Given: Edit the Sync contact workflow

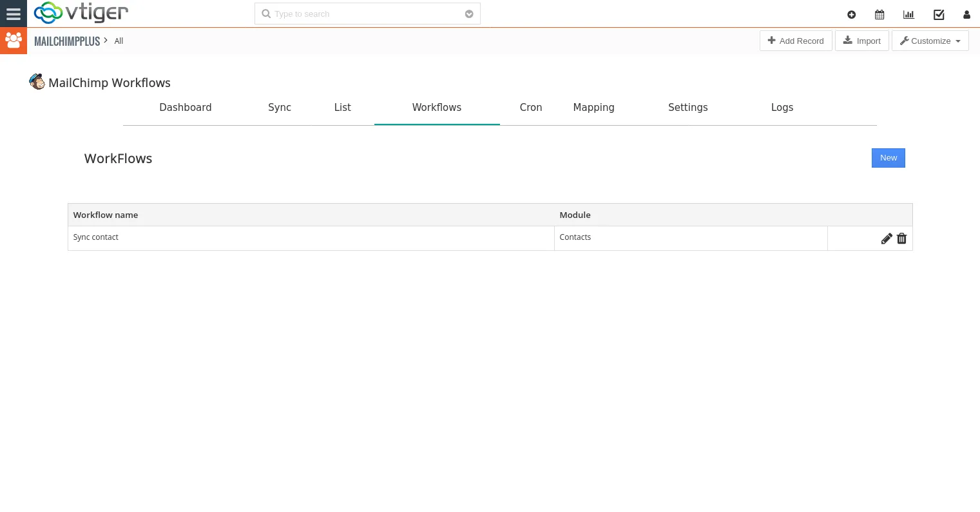Looking at the screenshot, I should click(887, 239).
